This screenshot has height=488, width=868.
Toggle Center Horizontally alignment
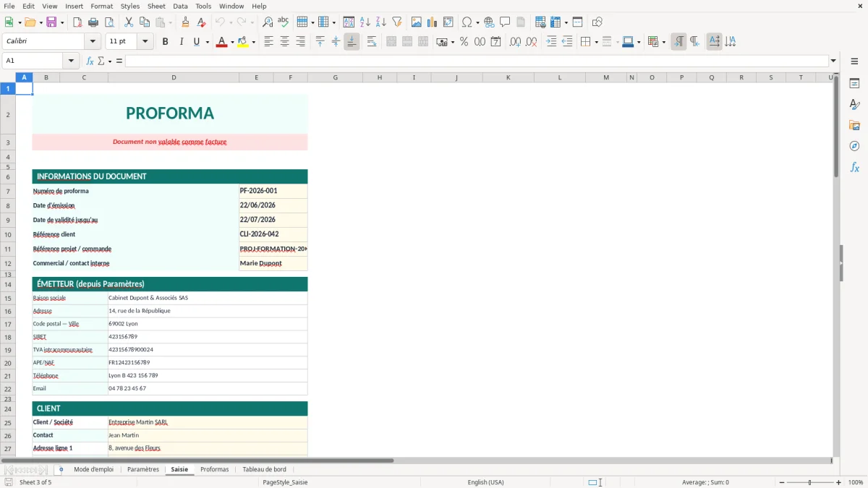(285, 42)
